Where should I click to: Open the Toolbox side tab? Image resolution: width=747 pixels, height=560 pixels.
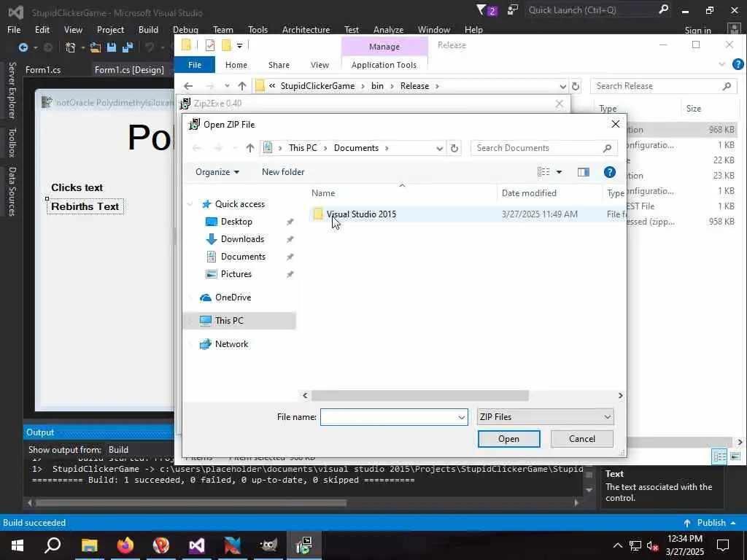12,142
